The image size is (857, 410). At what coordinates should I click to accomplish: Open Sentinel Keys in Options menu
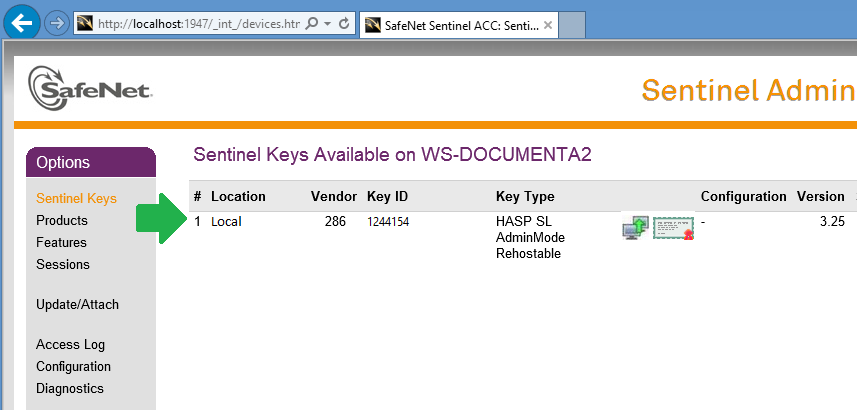coord(76,198)
